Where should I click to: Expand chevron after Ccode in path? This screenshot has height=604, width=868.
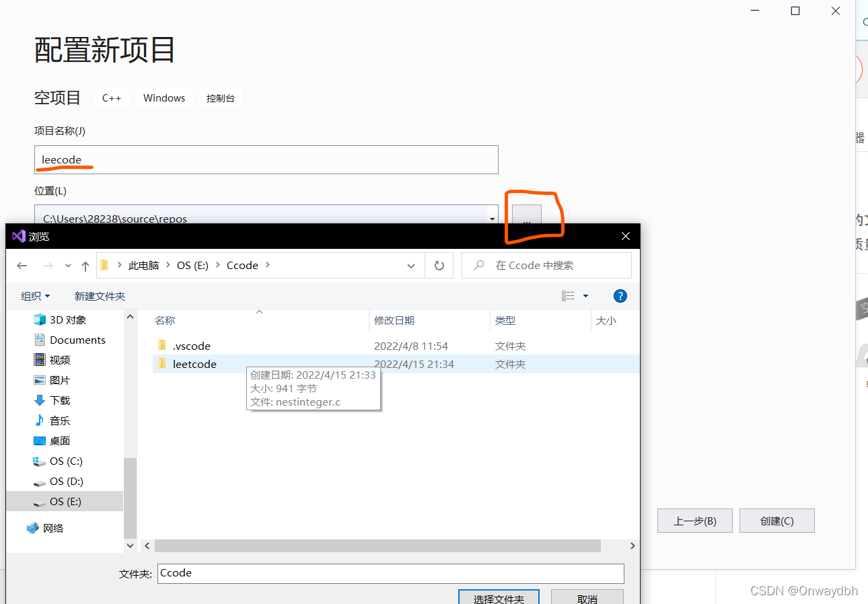[x=268, y=265]
